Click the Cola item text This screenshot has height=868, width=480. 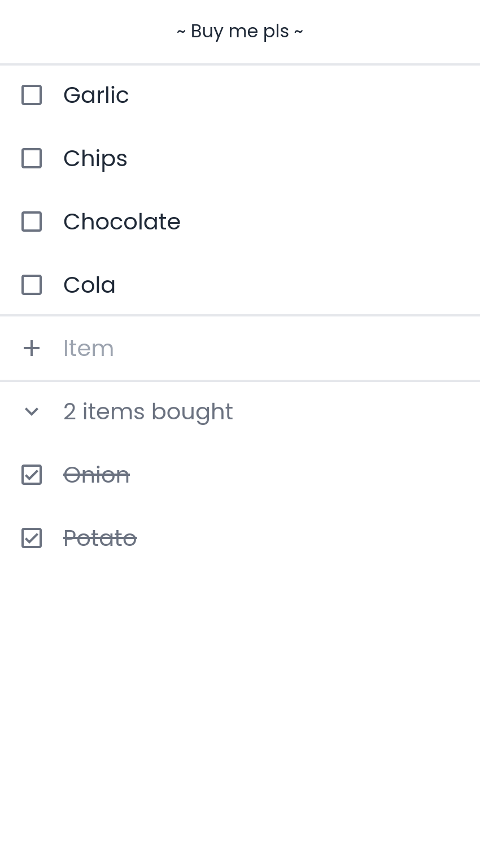pyautogui.click(x=89, y=285)
